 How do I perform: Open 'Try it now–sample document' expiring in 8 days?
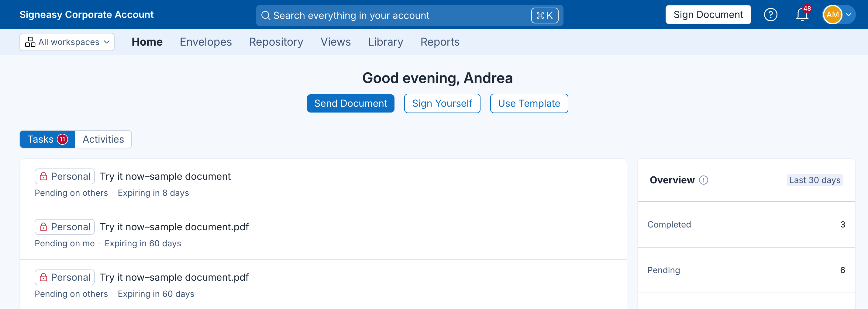click(x=165, y=176)
